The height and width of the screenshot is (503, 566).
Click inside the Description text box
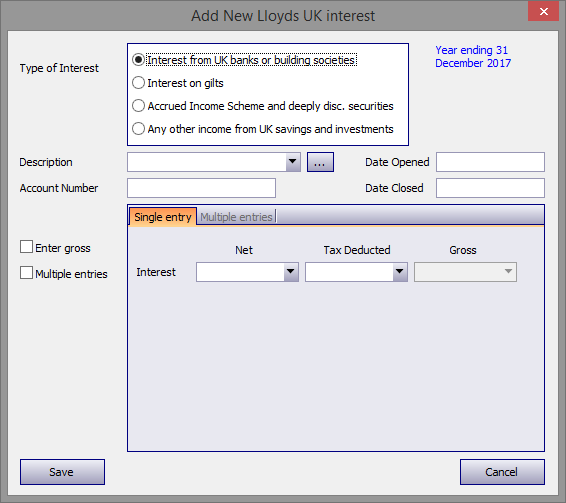pyautogui.click(x=207, y=162)
